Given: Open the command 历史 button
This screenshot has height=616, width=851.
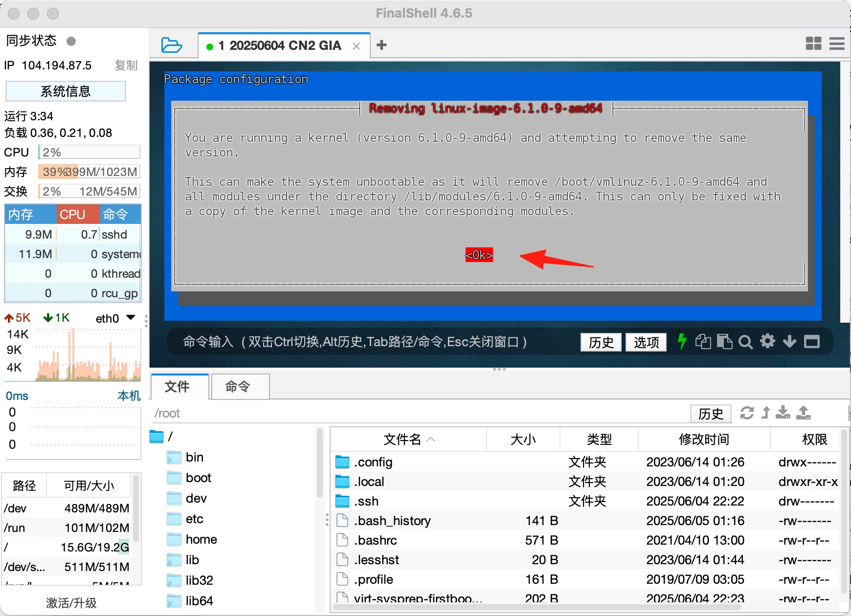Looking at the screenshot, I should pyautogui.click(x=601, y=342).
